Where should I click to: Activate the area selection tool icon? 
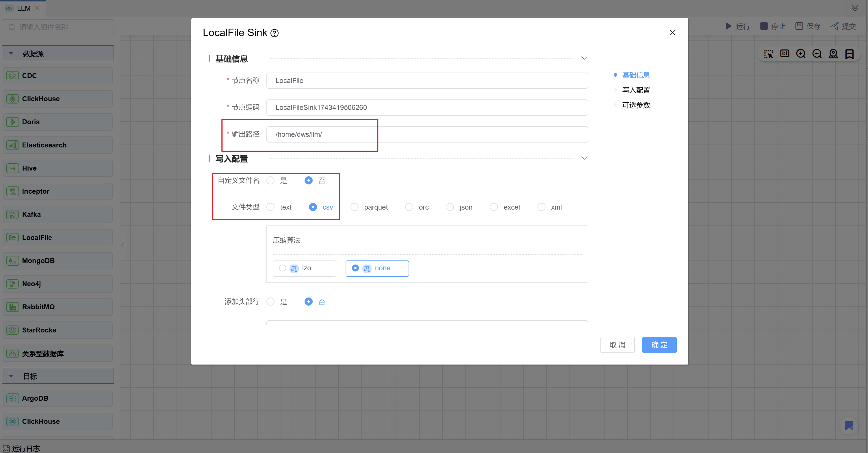[x=769, y=53]
